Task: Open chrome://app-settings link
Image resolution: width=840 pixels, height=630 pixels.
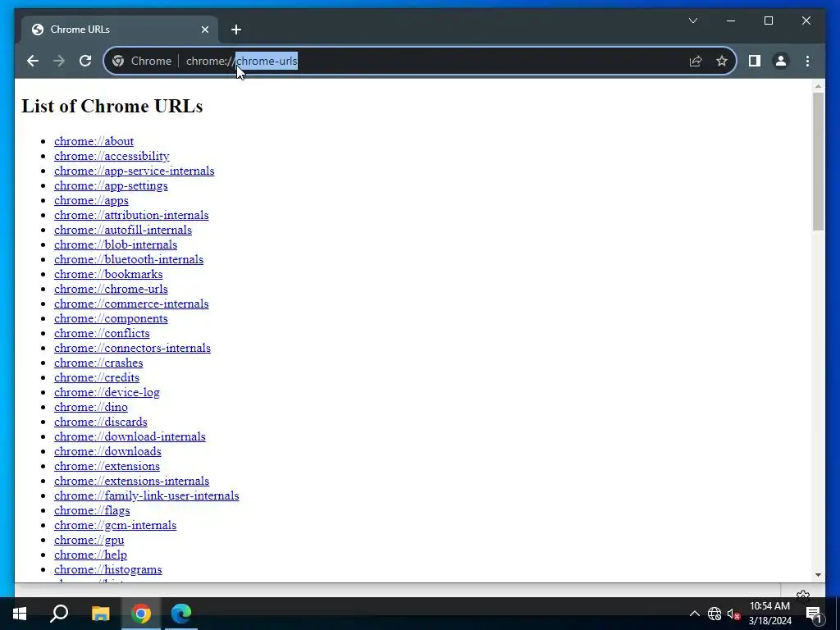Action: (x=111, y=185)
